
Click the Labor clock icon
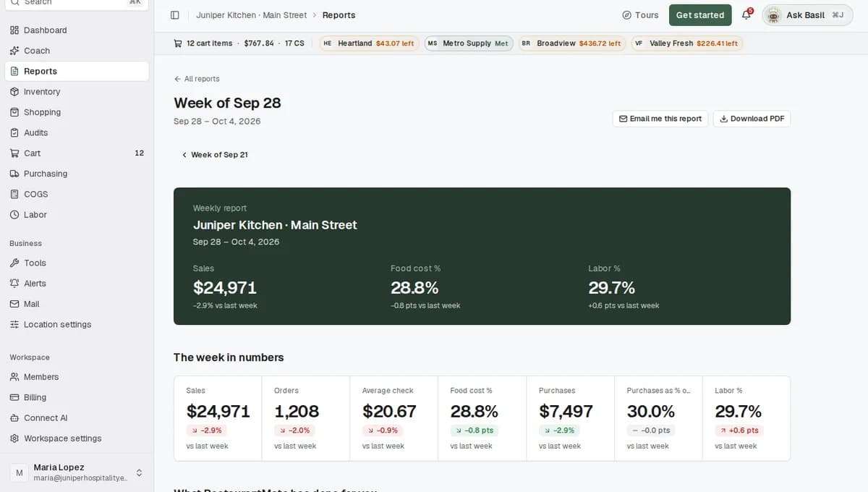(14, 215)
